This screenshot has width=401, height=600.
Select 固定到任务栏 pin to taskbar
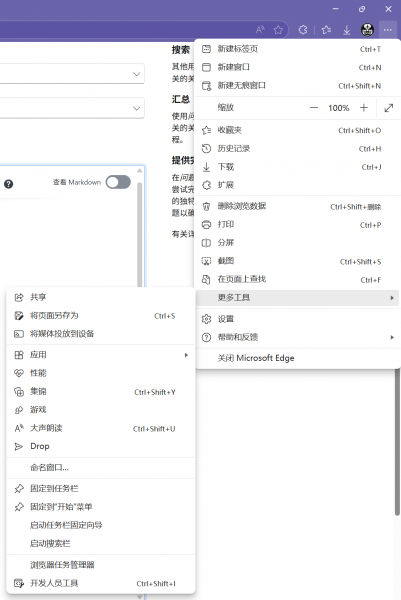(x=101, y=489)
